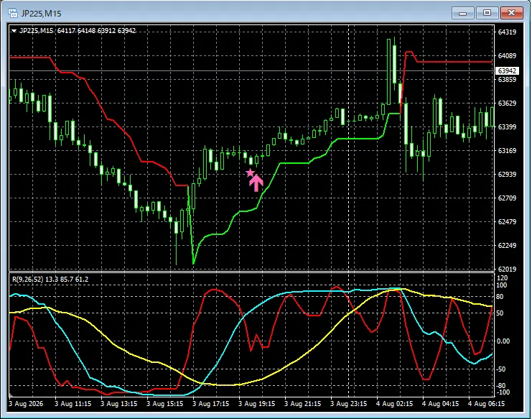
Task: Minimize the JP225,M15 chart window
Action: [462, 13]
